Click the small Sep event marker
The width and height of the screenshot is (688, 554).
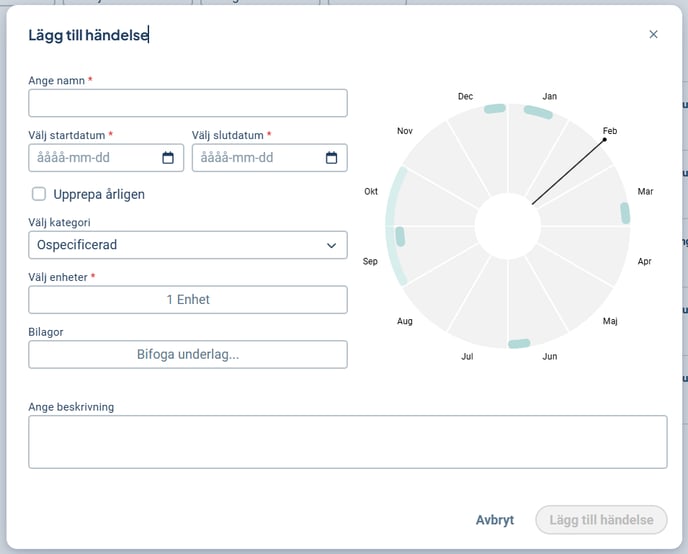pyautogui.click(x=400, y=237)
